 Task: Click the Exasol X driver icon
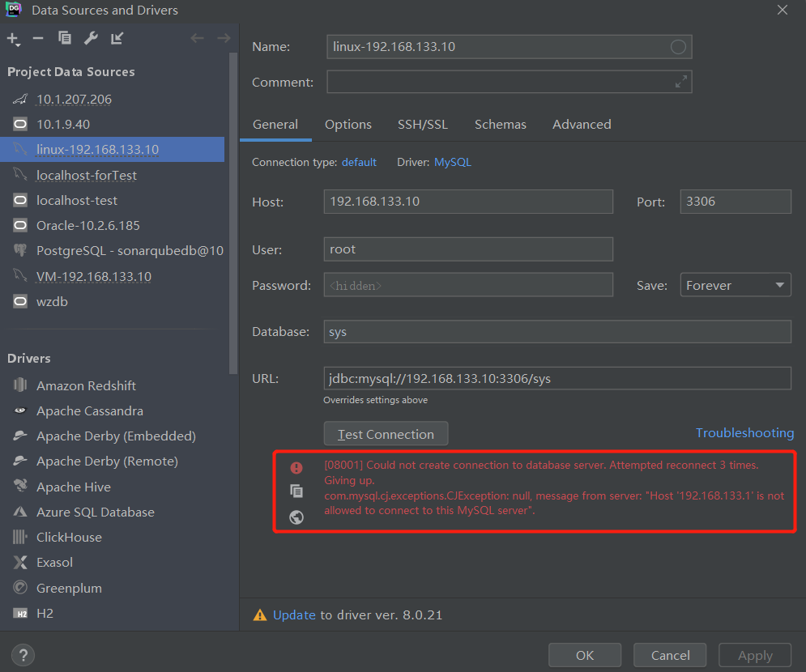click(20, 562)
